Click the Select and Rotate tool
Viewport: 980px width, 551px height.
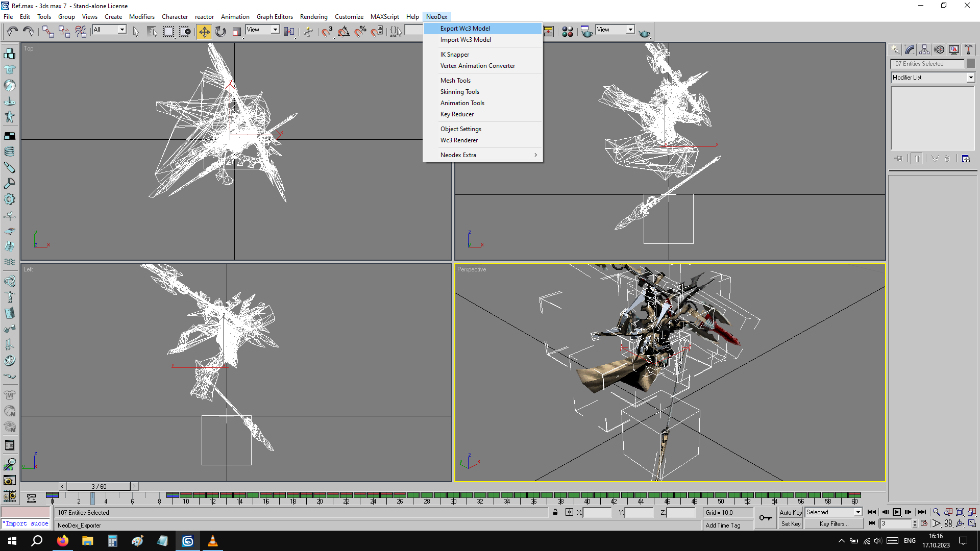pos(220,32)
